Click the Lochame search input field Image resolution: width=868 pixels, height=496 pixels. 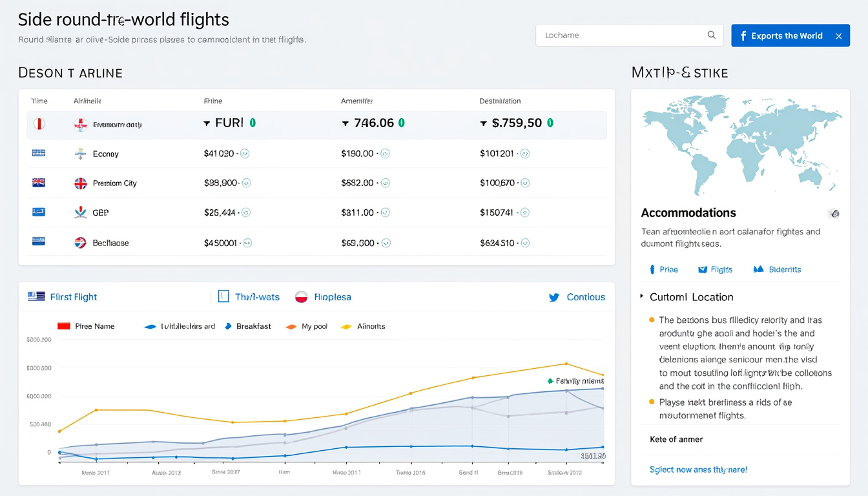(620, 36)
